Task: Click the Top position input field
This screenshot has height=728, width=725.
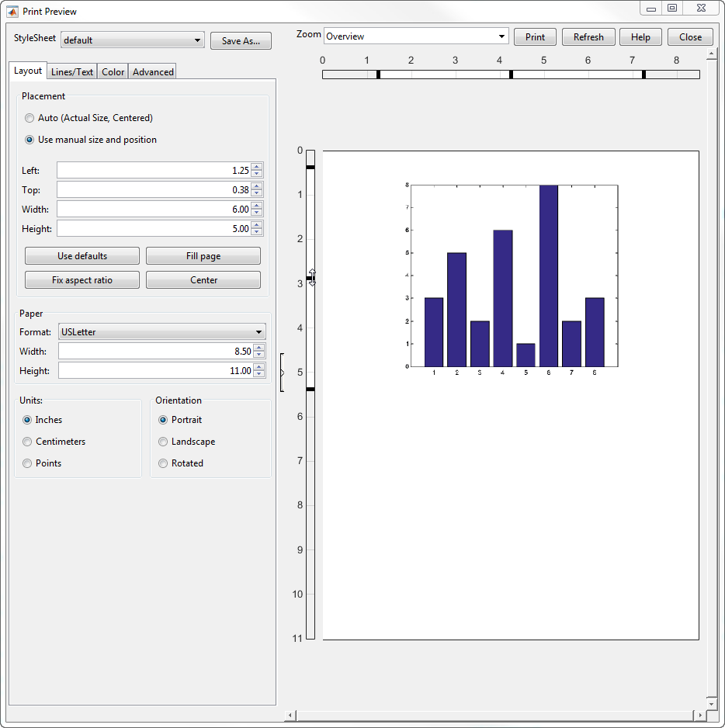Action: pyautogui.click(x=154, y=190)
